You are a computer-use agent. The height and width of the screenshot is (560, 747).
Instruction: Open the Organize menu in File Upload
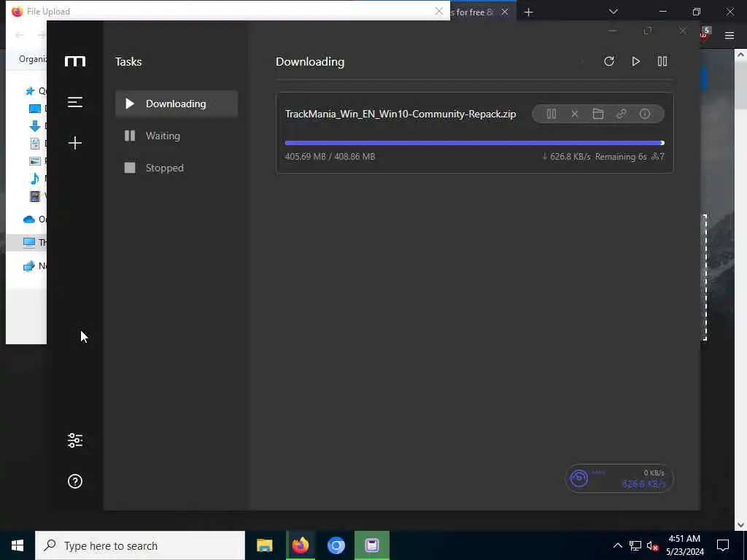coord(32,59)
